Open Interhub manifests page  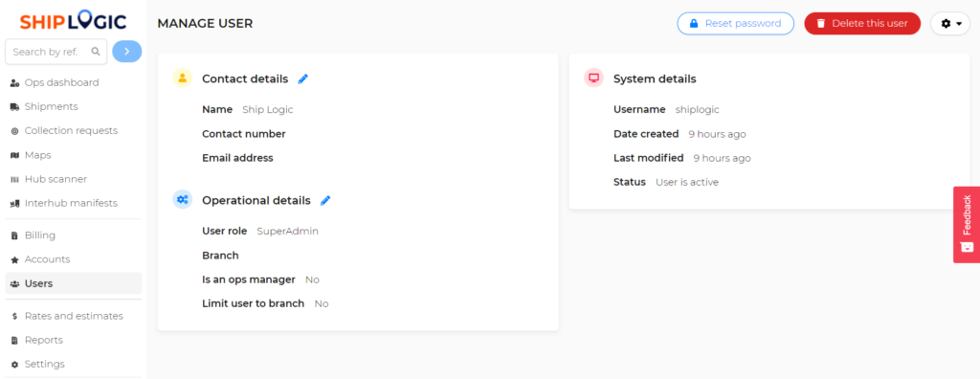click(x=73, y=203)
